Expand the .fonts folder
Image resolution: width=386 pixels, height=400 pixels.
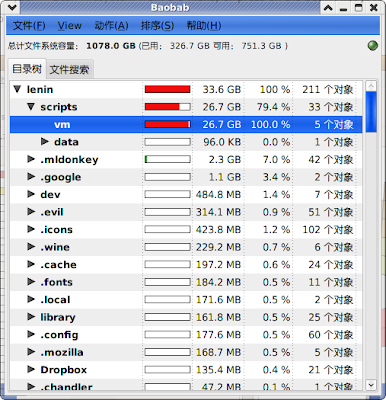point(31,282)
